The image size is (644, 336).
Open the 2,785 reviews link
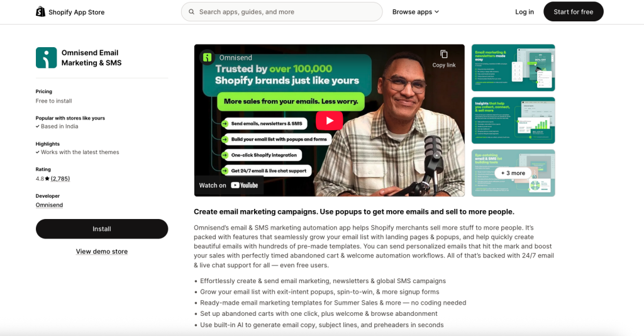(x=60, y=179)
